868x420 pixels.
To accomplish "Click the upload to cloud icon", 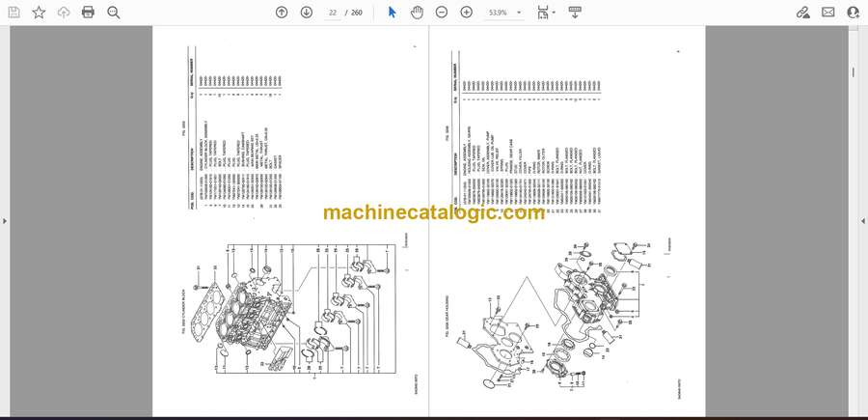I will (x=64, y=13).
